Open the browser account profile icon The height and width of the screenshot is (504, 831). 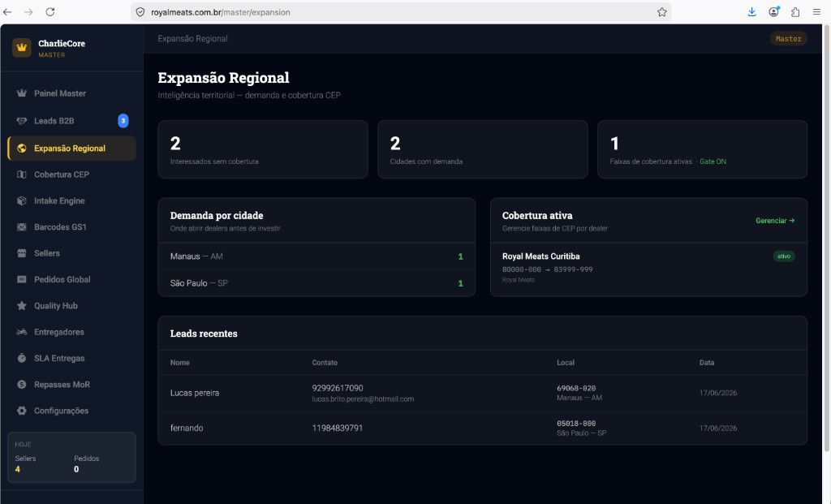click(x=773, y=11)
